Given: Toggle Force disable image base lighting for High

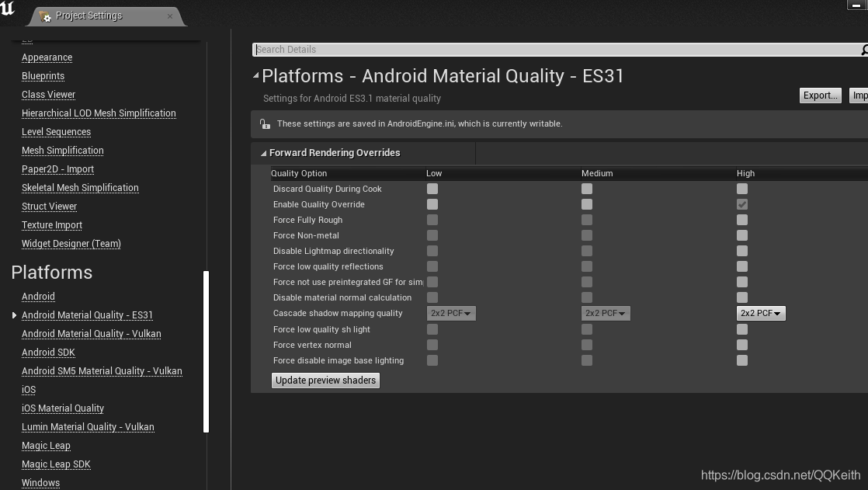Looking at the screenshot, I should [x=741, y=360].
